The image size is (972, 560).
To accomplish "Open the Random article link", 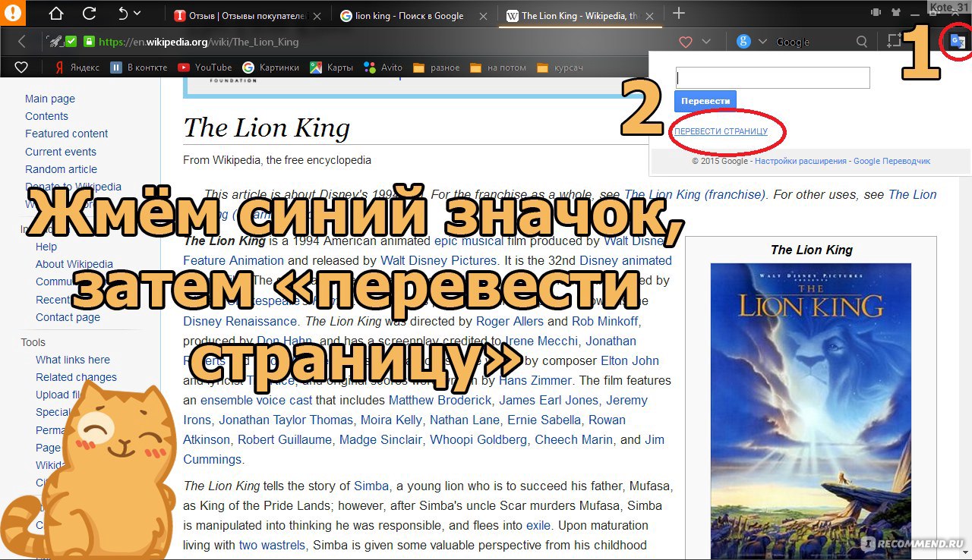I will pos(61,169).
